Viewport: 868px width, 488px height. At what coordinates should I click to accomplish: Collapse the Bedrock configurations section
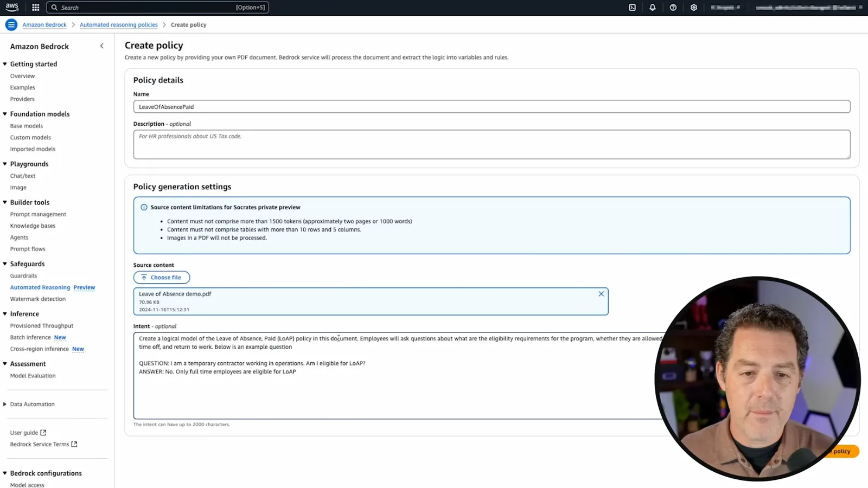pos(5,473)
